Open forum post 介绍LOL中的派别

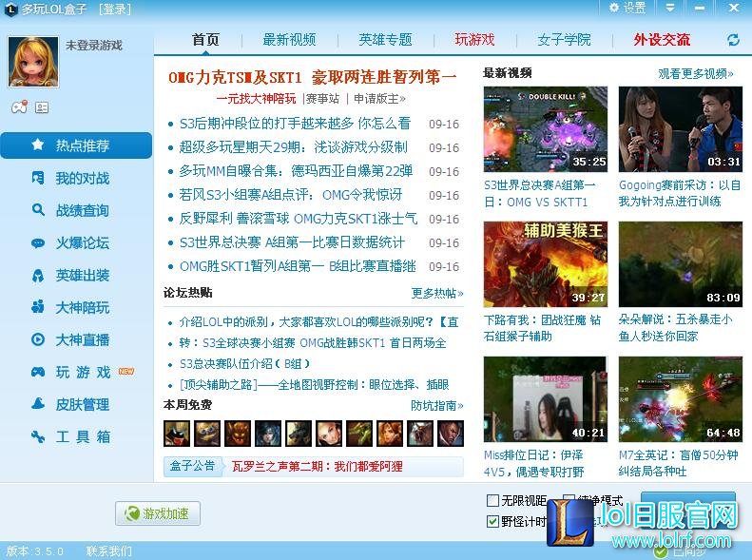point(318,321)
